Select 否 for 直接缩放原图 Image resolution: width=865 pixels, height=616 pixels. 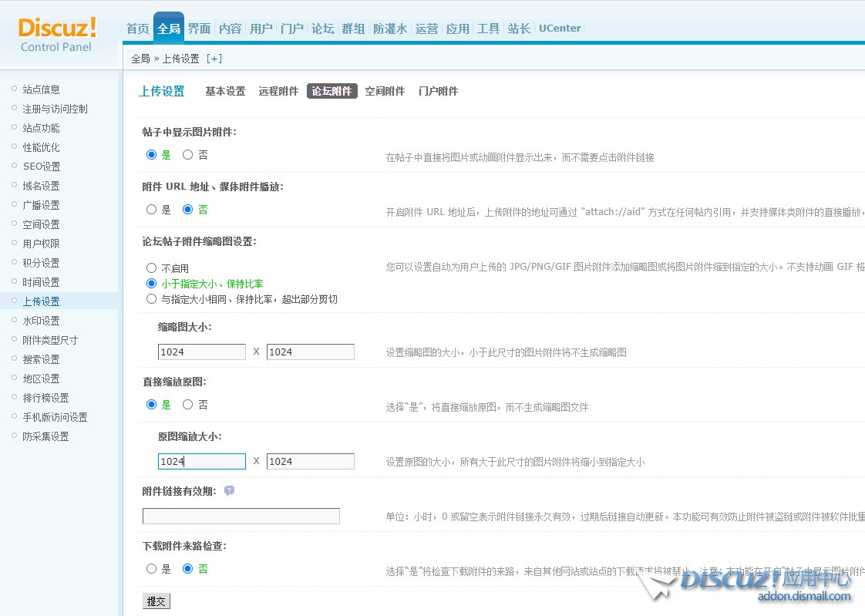pos(187,405)
